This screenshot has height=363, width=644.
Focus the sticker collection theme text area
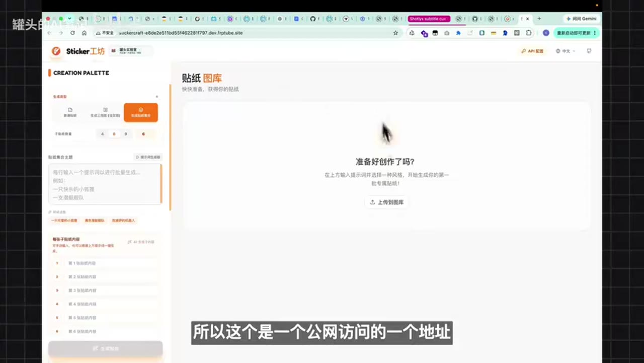pos(105,184)
